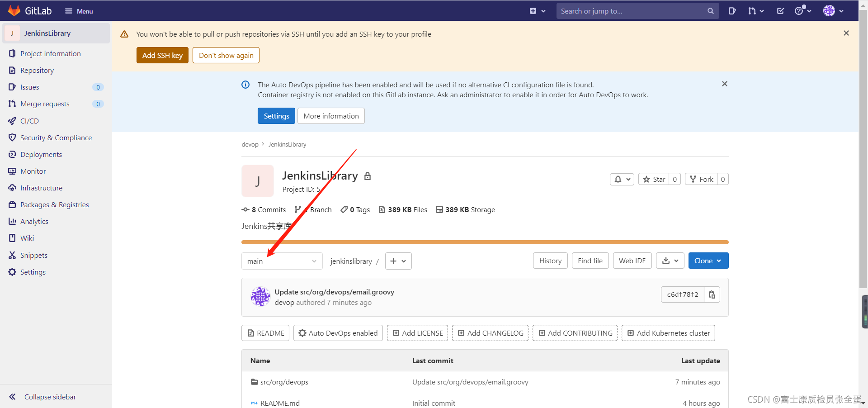Click the README button
The width and height of the screenshot is (868, 408).
coord(265,333)
